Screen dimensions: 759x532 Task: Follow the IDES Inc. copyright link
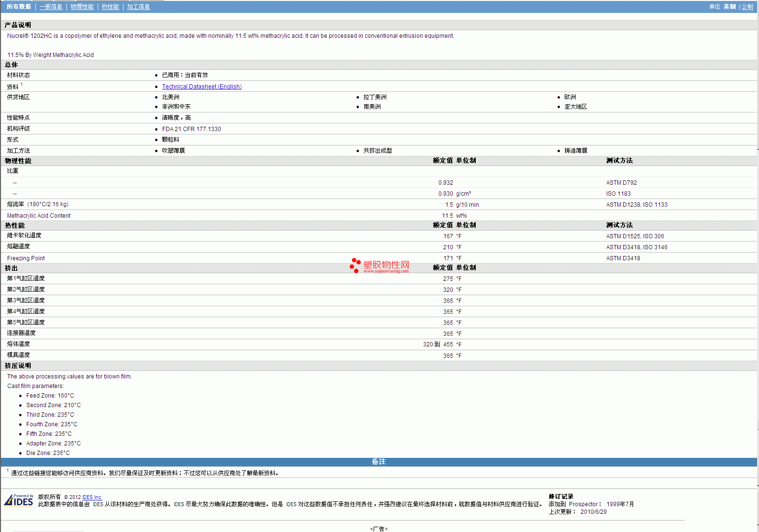[x=92, y=497]
